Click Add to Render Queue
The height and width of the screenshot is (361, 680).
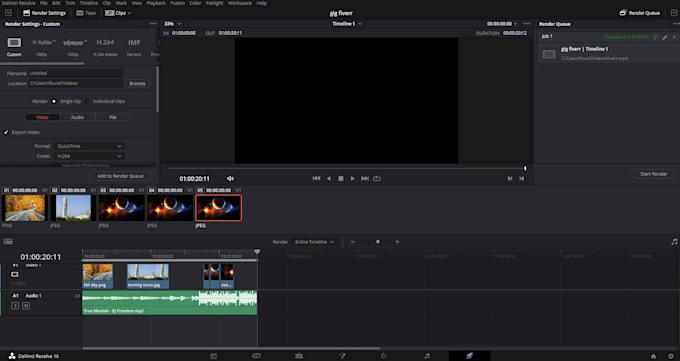121,176
